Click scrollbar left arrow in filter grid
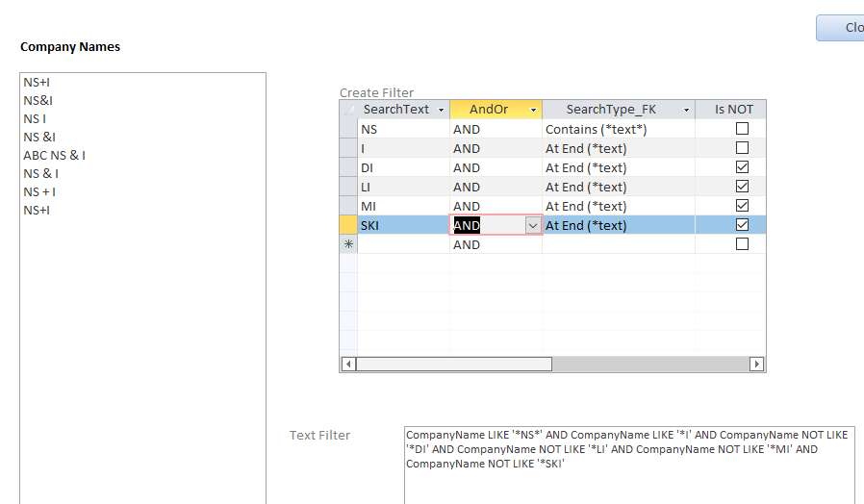Screen dimensions: 864x504 tap(348, 365)
